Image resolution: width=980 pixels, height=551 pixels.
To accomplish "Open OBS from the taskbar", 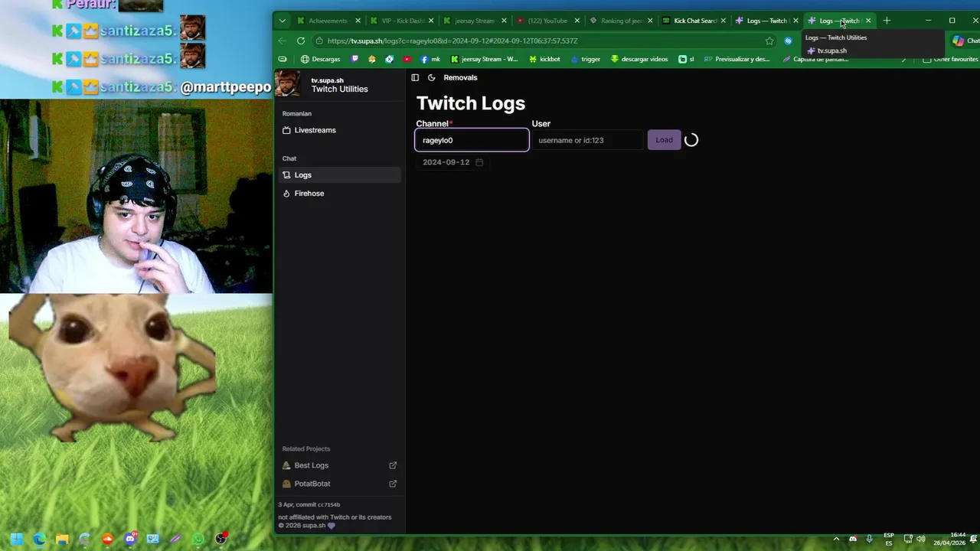I will click(221, 539).
